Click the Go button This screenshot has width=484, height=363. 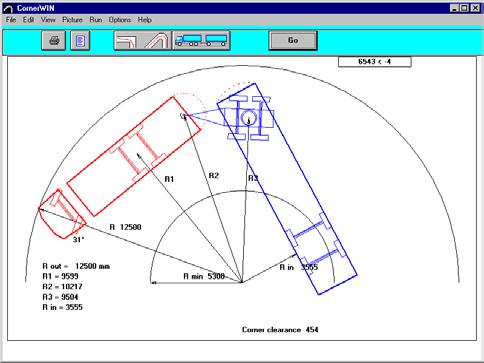click(x=293, y=40)
